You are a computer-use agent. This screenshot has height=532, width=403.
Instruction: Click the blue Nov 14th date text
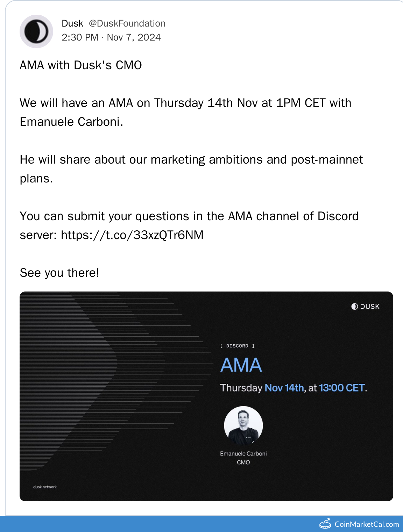[x=284, y=388]
